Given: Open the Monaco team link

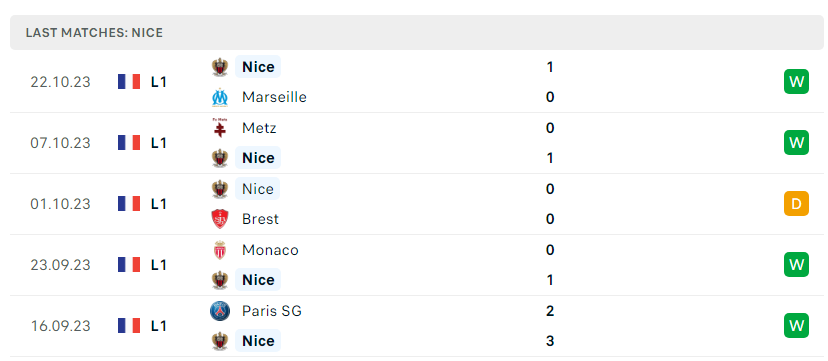Looking at the screenshot, I should point(270,250).
